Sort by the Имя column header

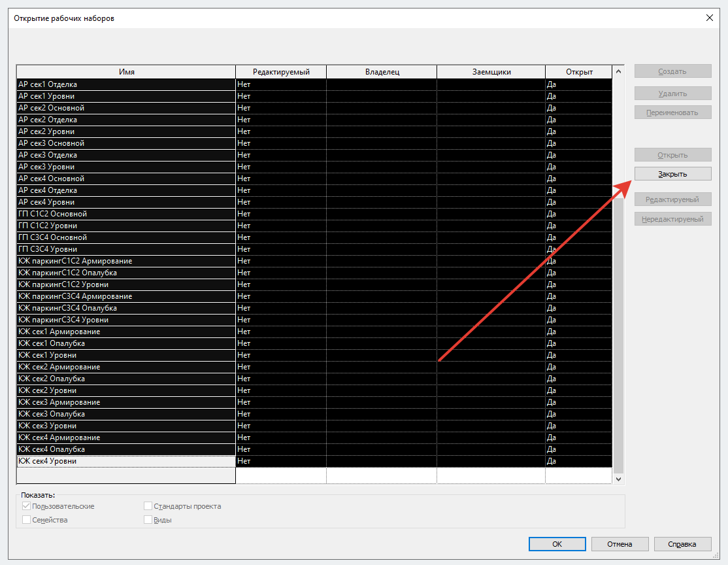[x=126, y=72]
